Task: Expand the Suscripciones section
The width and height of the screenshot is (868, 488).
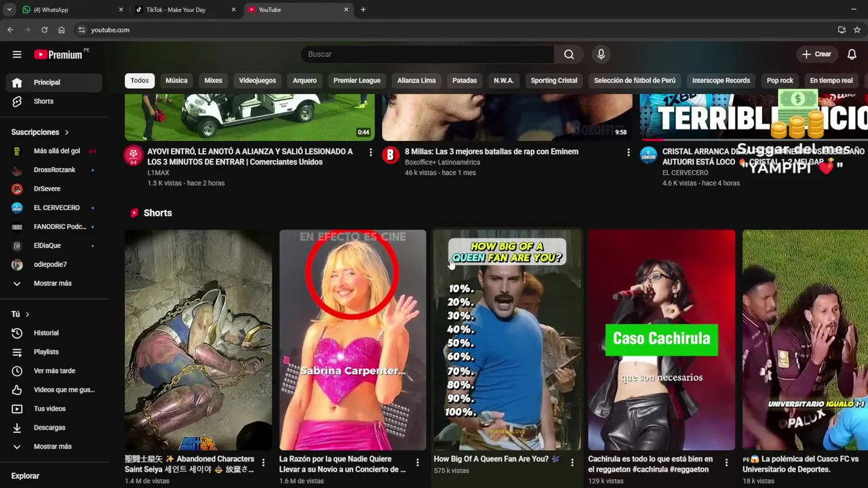Action: click(40, 132)
